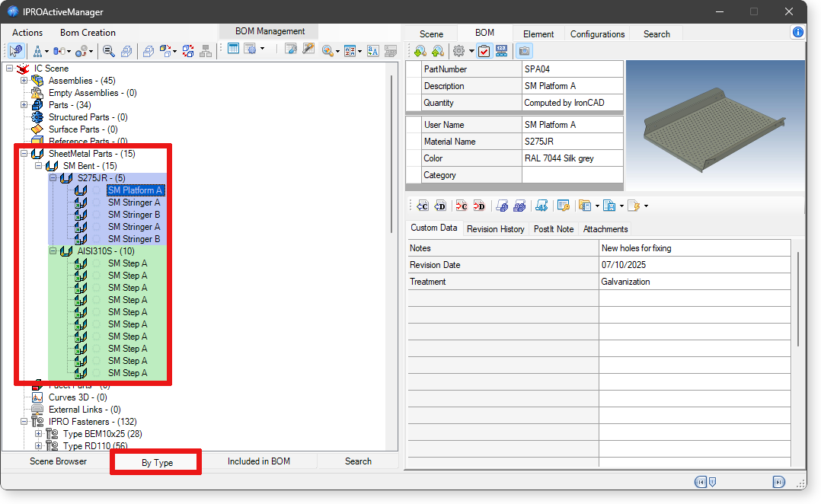Click the camera snapshot icon in BOM toolbar

click(524, 51)
